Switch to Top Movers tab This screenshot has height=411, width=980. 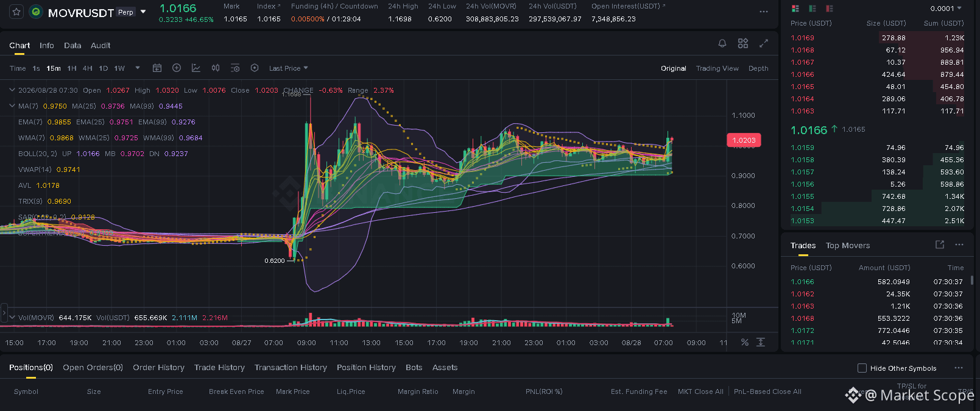tap(848, 245)
